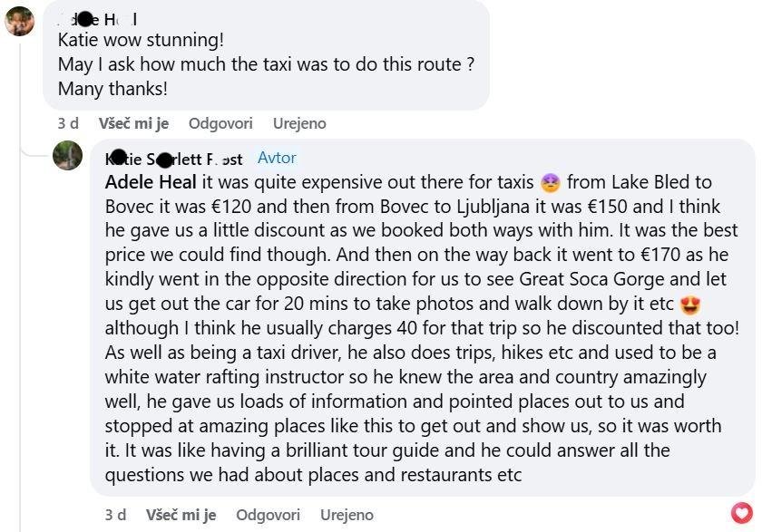Click the long reply text about taxi prices

click(x=422, y=328)
